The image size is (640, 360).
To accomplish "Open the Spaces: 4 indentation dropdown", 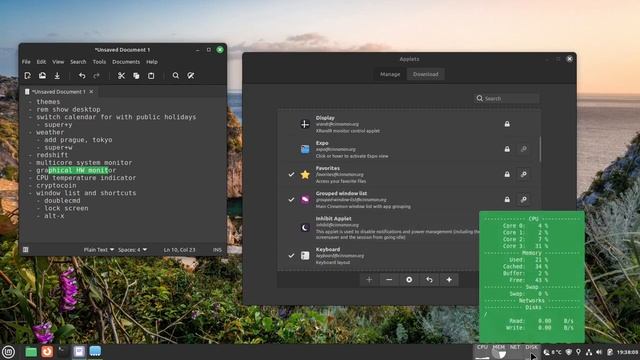I will click(x=132, y=249).
